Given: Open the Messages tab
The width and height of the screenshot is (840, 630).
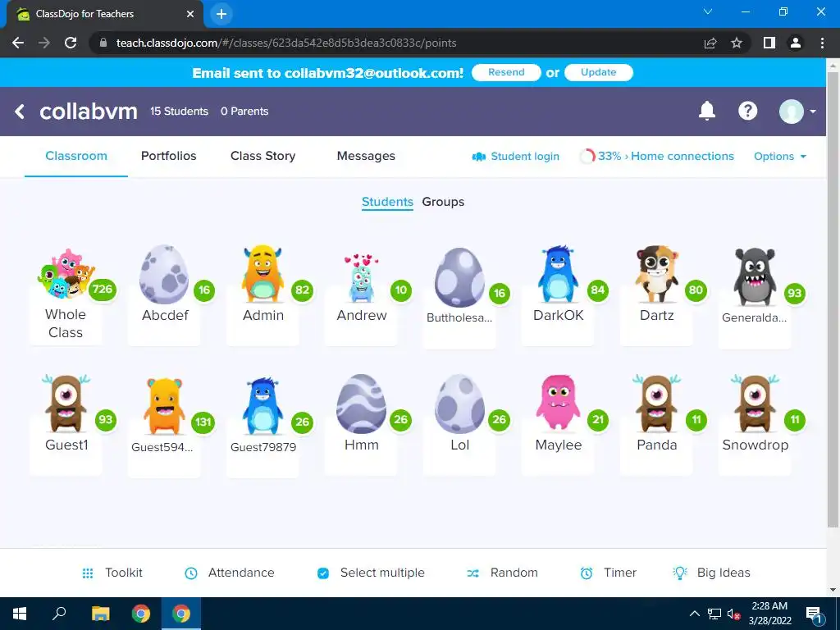Looking at the screenshot, I should coord(366,156).
